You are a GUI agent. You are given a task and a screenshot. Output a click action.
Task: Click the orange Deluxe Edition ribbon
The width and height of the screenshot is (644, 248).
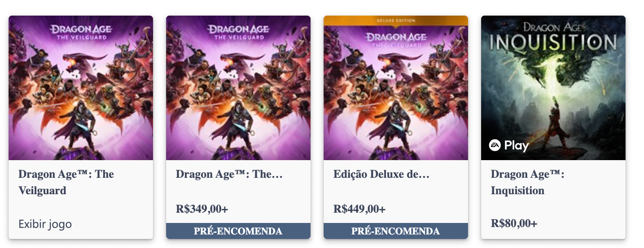point(396,21)
